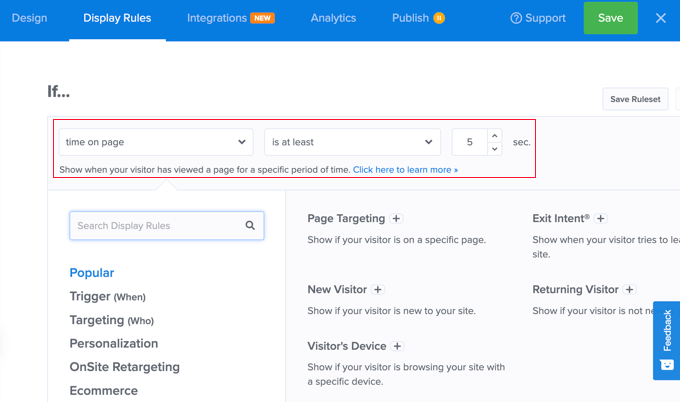This screenshot has height=402, width=680.
Task: Click the Visitor's Device rule title
Action: coord(347,346)
